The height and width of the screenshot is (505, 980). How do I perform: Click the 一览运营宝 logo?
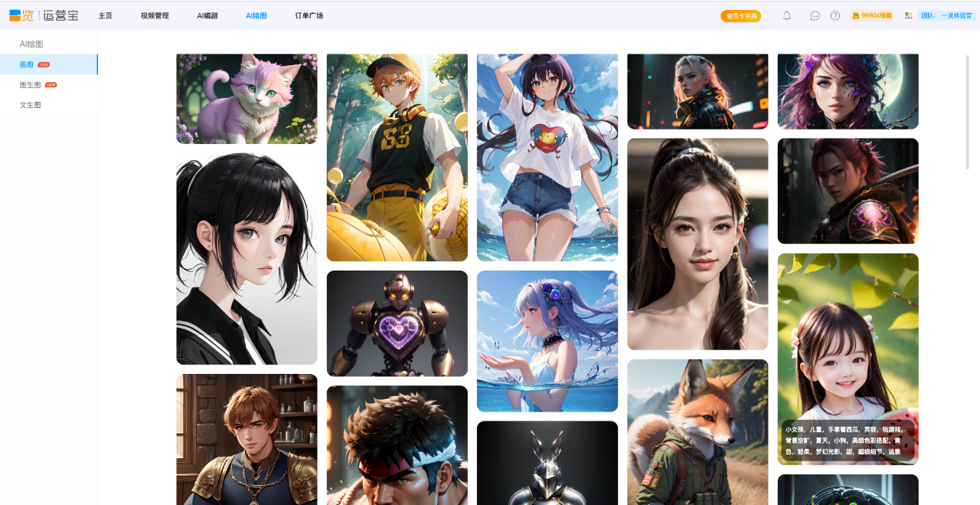point(44,15)
